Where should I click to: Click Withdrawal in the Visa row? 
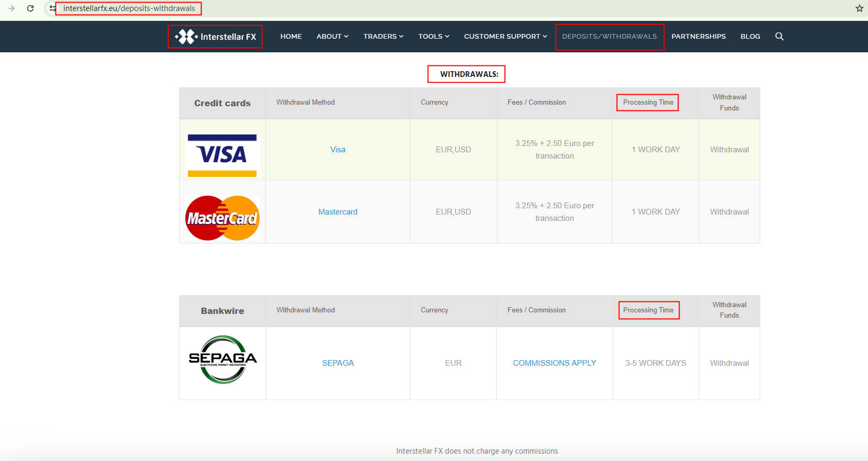click(729, 150)
